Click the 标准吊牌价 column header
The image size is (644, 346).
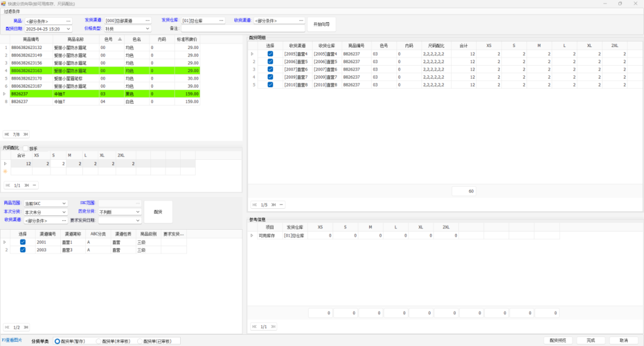(187, 39)
